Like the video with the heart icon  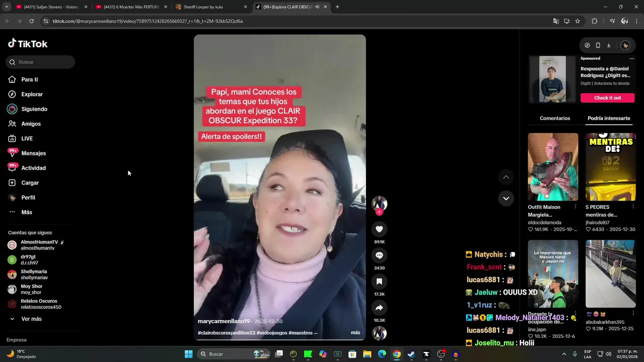(x=379, y=229)
